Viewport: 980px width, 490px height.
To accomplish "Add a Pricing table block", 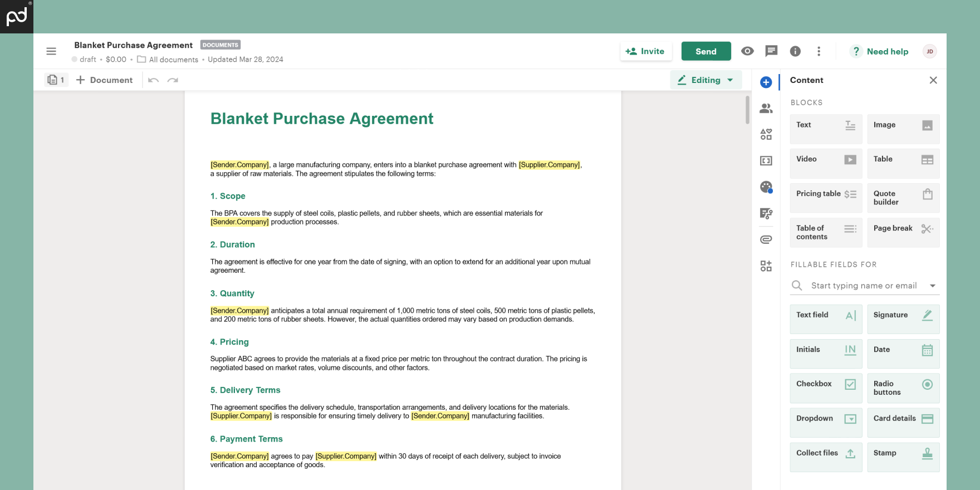I will [x=826, y=198].
